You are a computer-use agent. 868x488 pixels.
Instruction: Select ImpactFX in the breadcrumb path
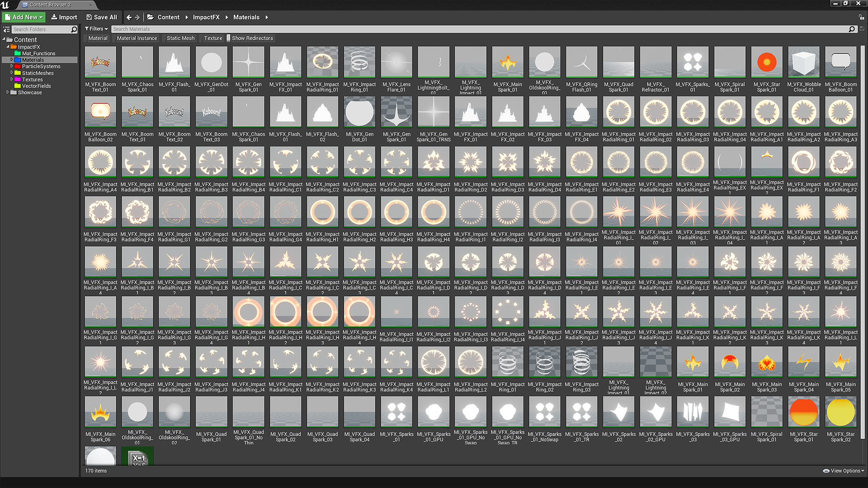pos(206,17)
